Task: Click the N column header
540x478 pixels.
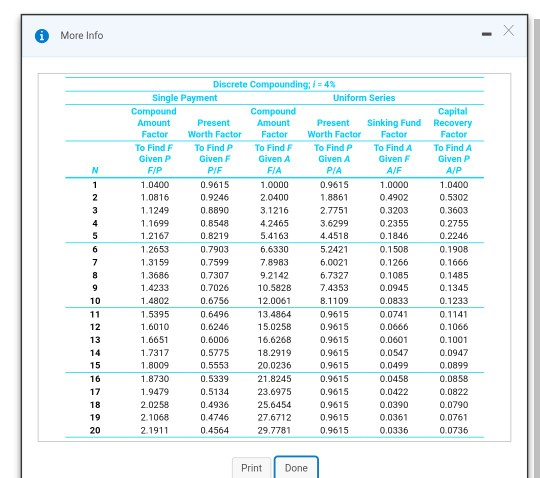Action: pyautogui.click(x=95, y=170)
